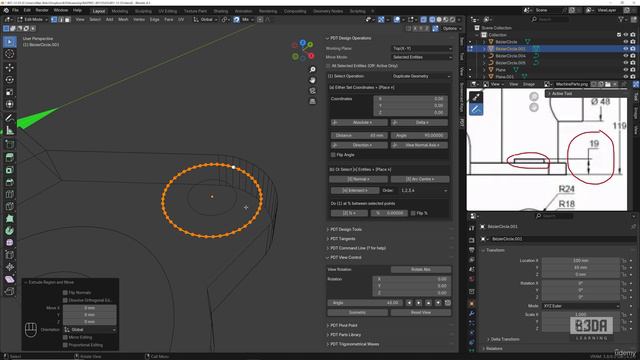Activate the Measure tool
The height and width of the screenshot is (360, 640).
point(9,130)
